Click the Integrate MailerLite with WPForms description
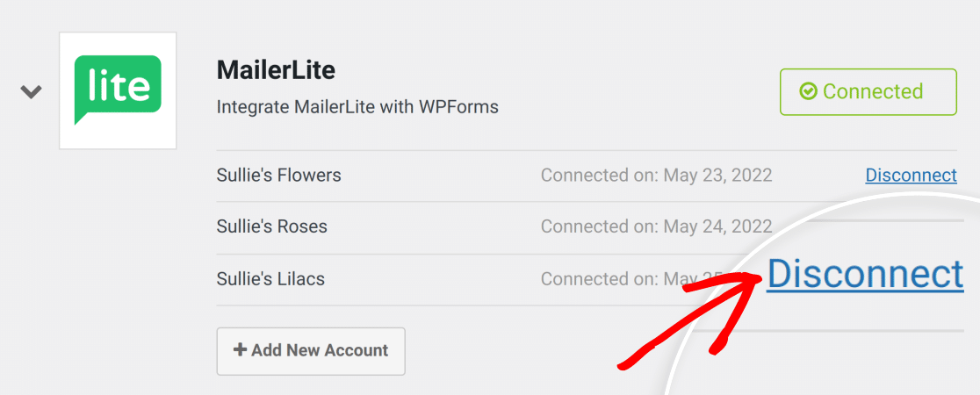Image resolution: width=980 pixels, height=395 pixels. pyautogui.click(x=357, y=107)
